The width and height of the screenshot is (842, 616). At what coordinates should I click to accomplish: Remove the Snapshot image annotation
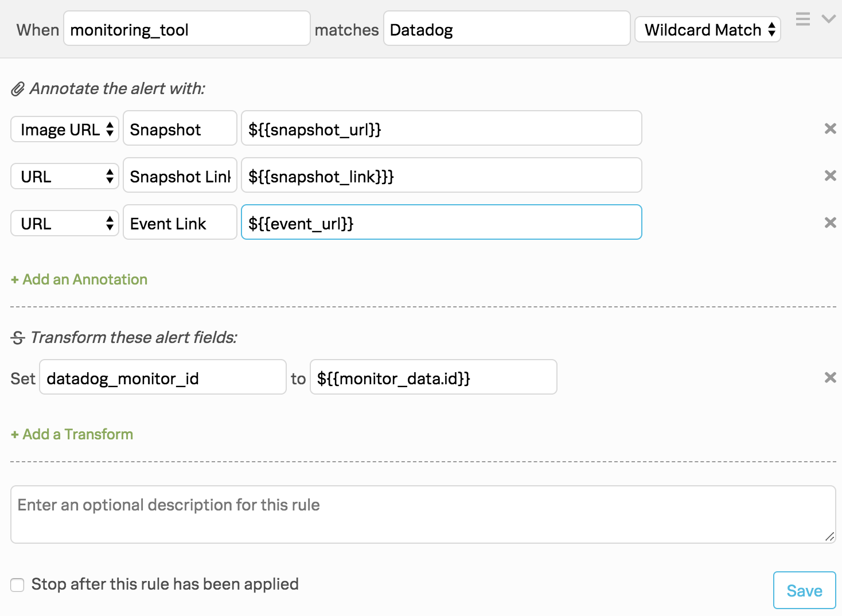(x=830, y=128)
